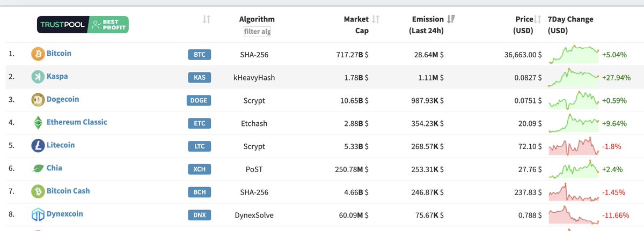The image size is (644, 231).
Task: Click the -11.66% change value
Action: tap(615, 215)
